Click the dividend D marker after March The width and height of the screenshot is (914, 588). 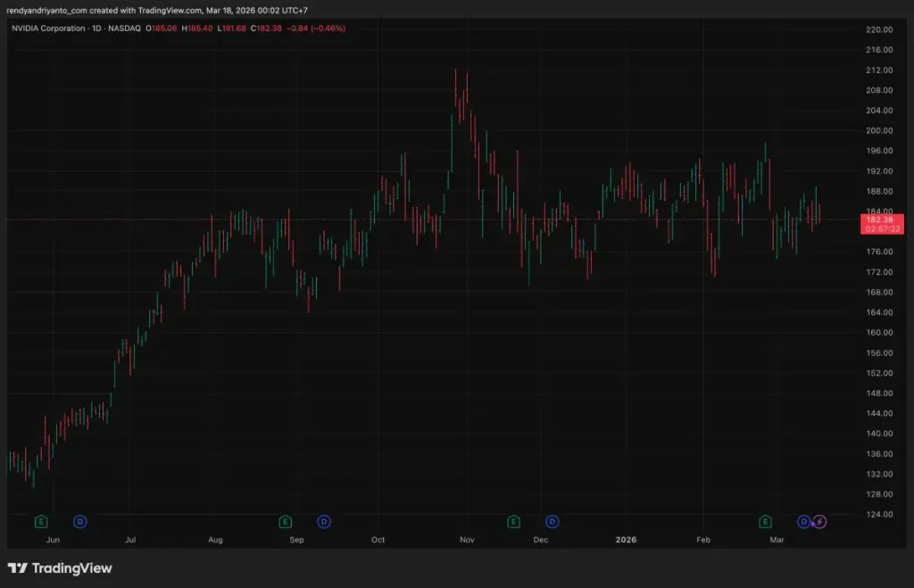(x=803, y=521)
